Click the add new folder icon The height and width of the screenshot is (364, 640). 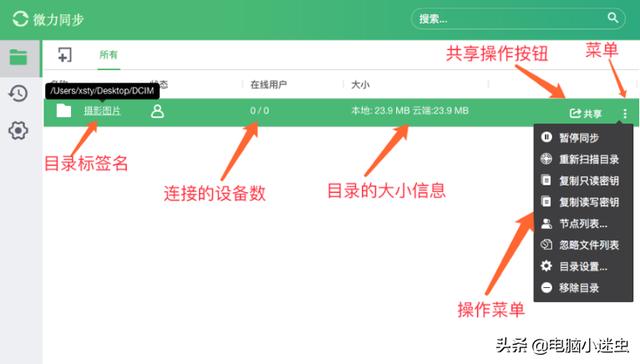pos(64,55)
